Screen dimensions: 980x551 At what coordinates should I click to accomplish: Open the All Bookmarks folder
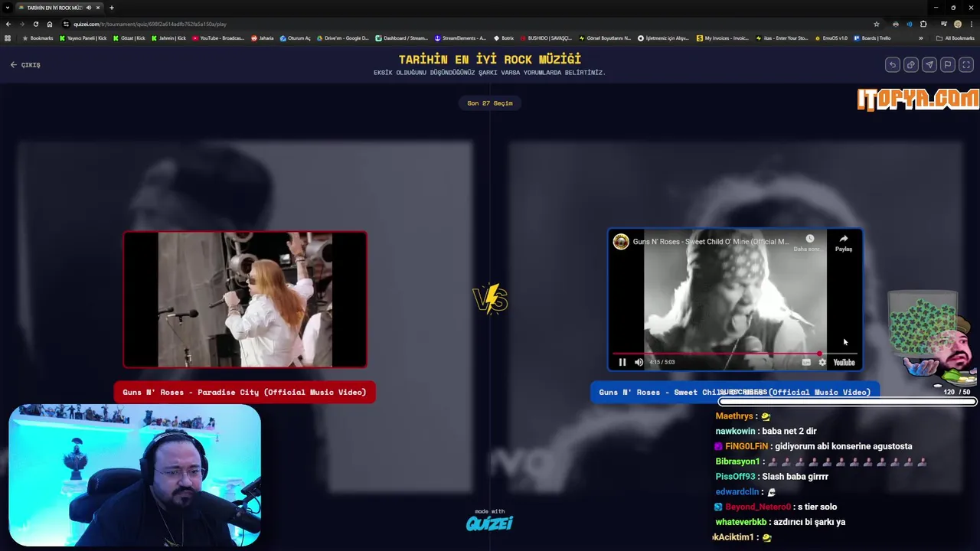tap(955, 38)
